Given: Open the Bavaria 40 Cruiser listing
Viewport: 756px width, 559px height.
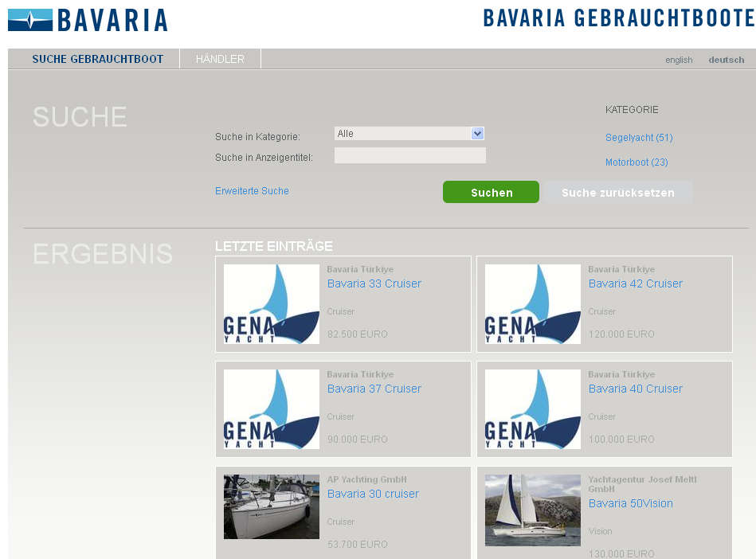Looking at the screenshot, I should 636,389.
